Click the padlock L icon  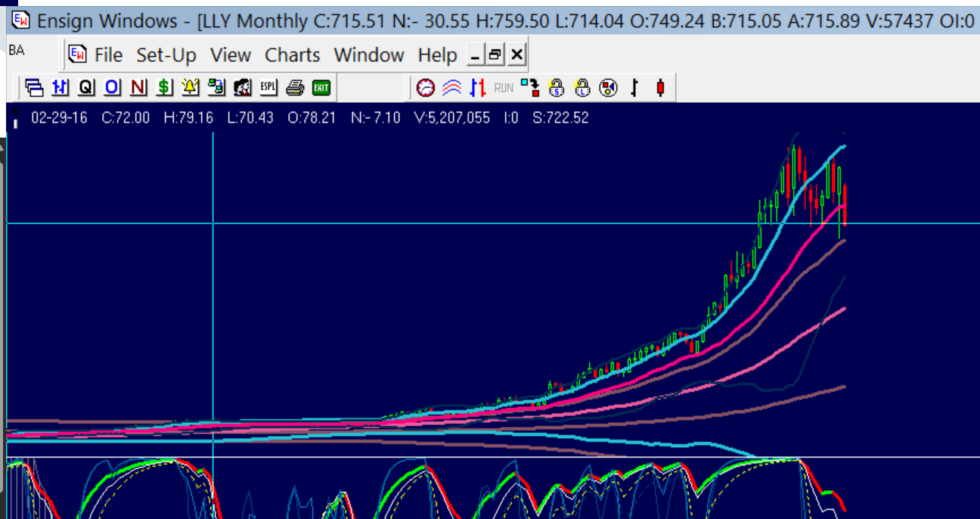[x=582, y=88]
